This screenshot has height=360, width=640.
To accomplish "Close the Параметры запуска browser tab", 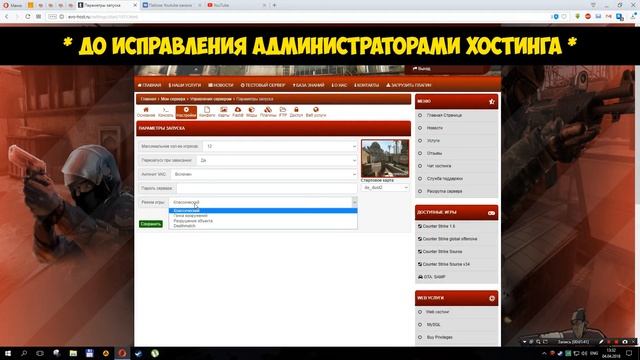I will (135, 5).
